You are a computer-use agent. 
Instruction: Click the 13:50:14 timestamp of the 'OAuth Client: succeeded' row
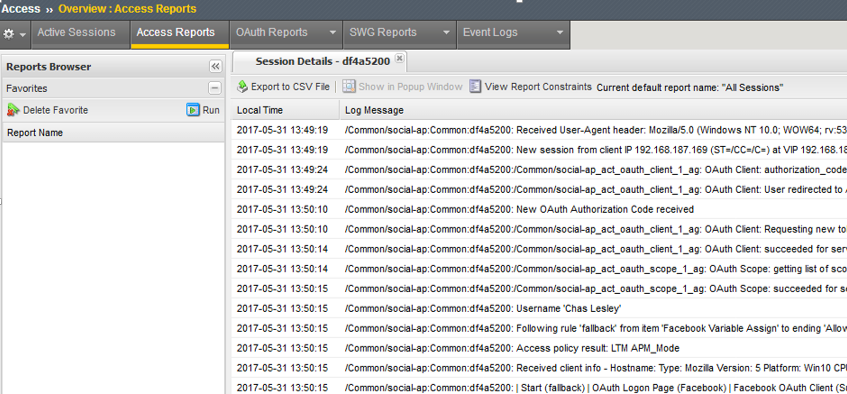(x=282, y=249)
